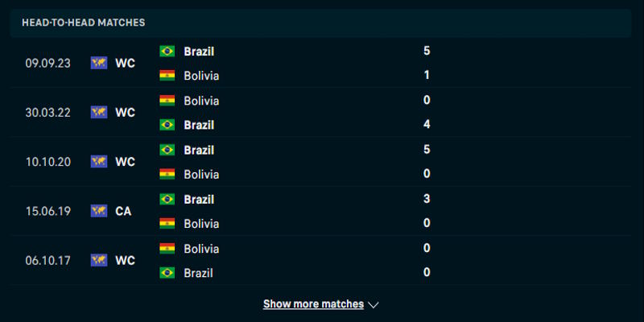Image resolution: width=644 pixels, height=322 pixels.
Task: Open Brazil team name in 15.06.19 match
Action: click(x=199, y=199)
